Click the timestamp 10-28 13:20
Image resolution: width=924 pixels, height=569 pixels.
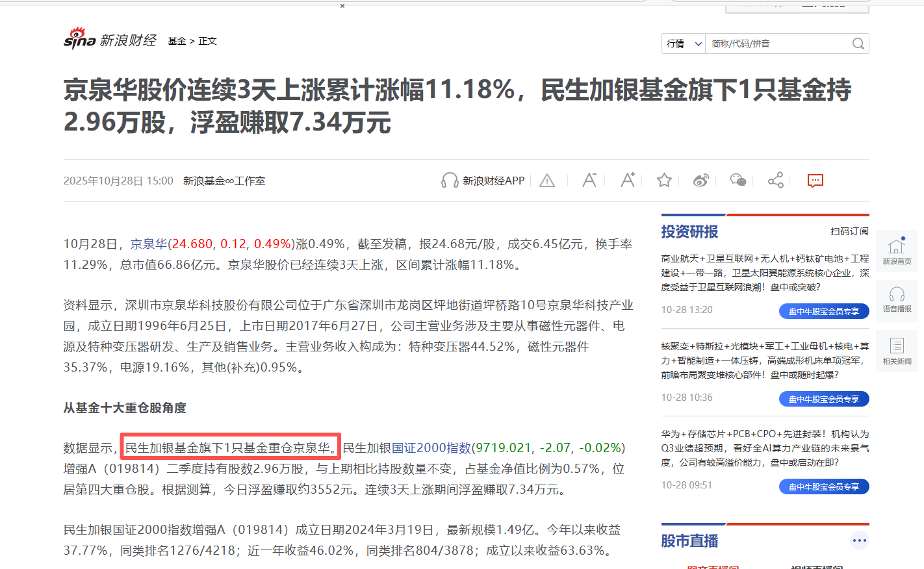687,309
